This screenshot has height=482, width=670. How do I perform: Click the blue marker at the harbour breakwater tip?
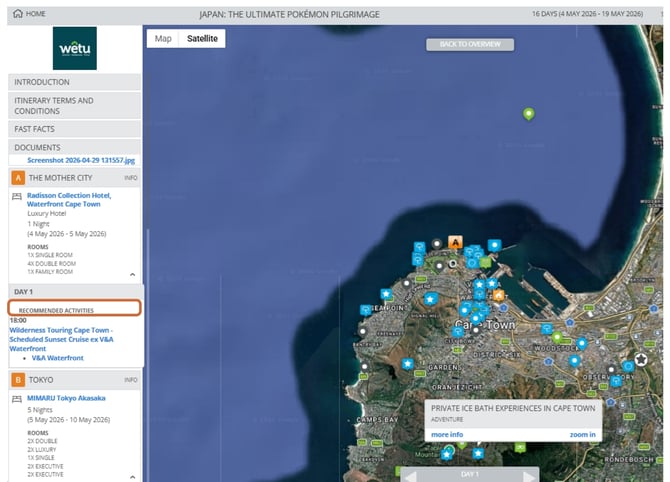pyautogui.click(x=494, y=245)
